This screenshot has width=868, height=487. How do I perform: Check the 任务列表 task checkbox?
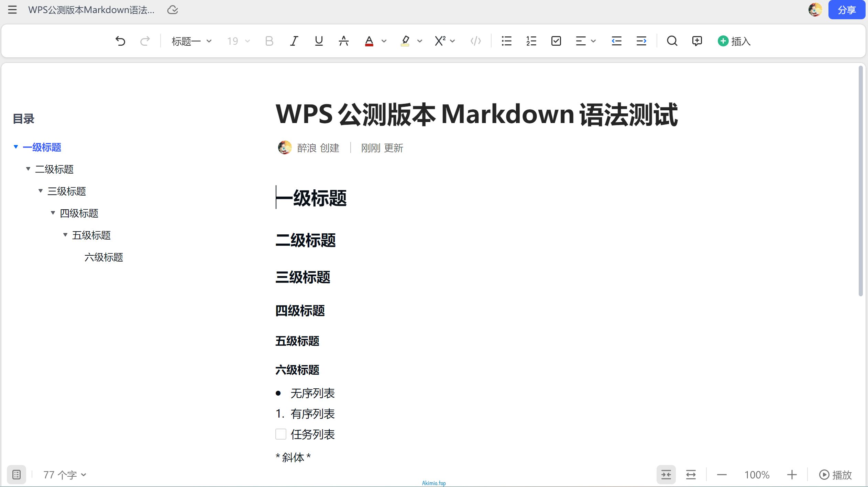click(x=281, y=434)
